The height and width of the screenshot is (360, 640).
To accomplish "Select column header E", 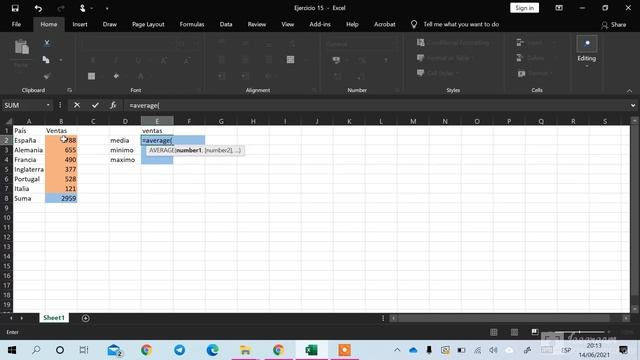I will [157, 121].
